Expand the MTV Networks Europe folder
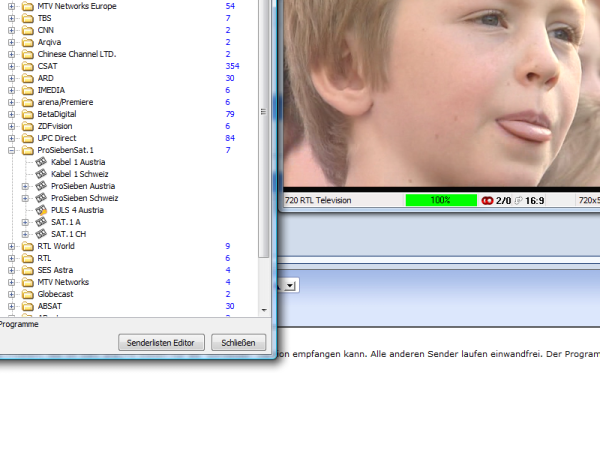Screen dimensions: 600x450 click(x=11, y=6)
